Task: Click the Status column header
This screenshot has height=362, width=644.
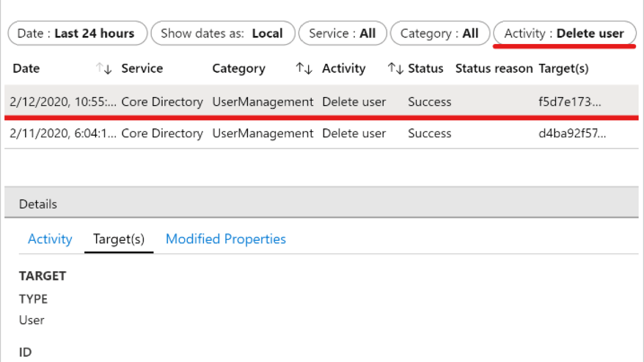Action: click(426, 69)
